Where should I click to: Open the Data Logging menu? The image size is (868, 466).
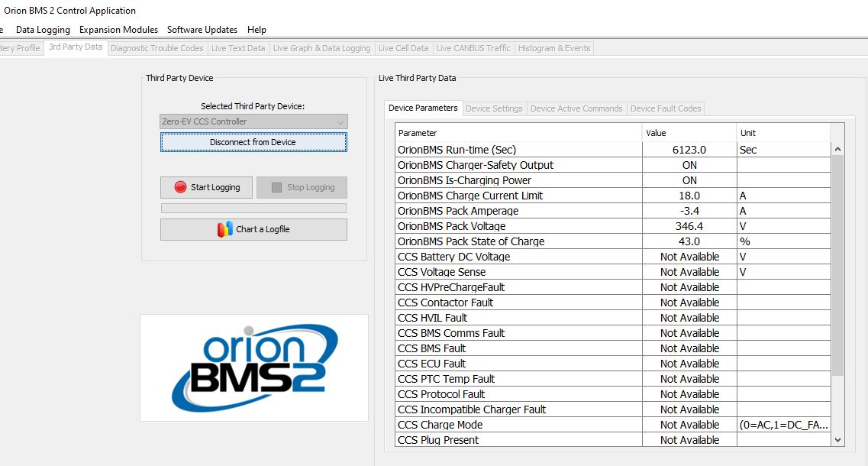(x=43, y=29)
